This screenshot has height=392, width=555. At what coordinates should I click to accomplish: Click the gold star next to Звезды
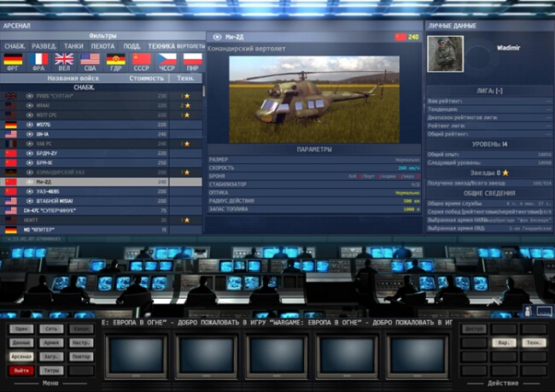505,173
